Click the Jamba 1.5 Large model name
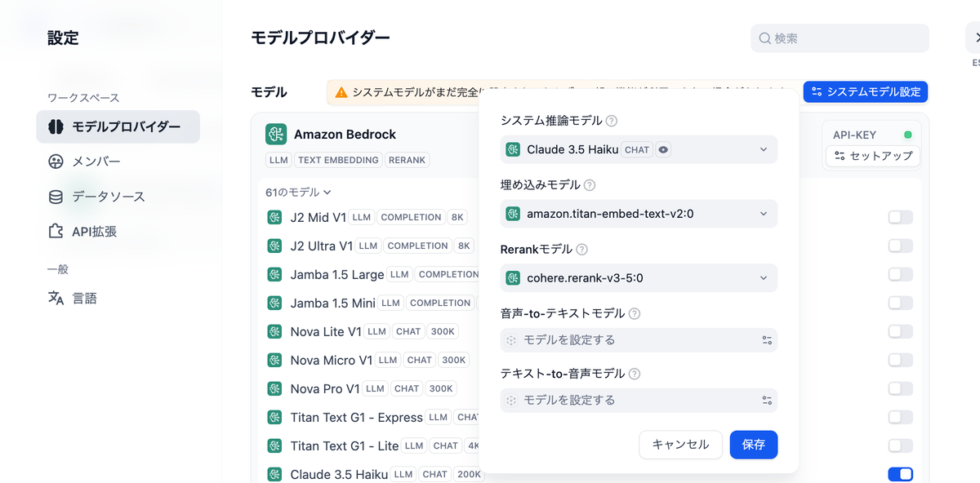The height and width of the screenshot is (483, 980). coord(337,274)
